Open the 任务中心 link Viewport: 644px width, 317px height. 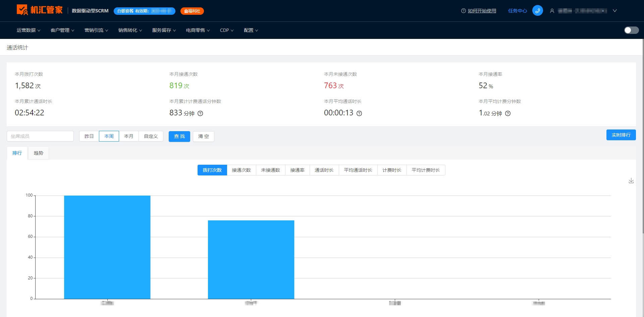518,11
